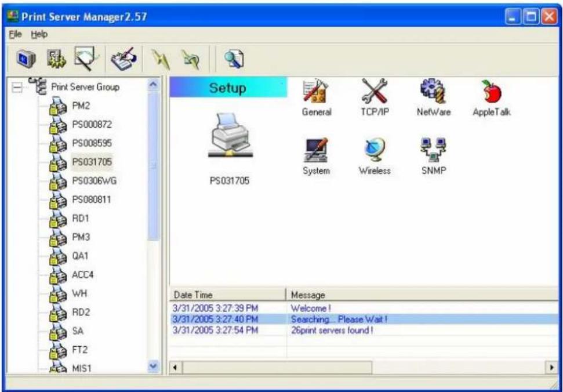
Task: Click printer icon beside RD1
Action: coord(58,219)
